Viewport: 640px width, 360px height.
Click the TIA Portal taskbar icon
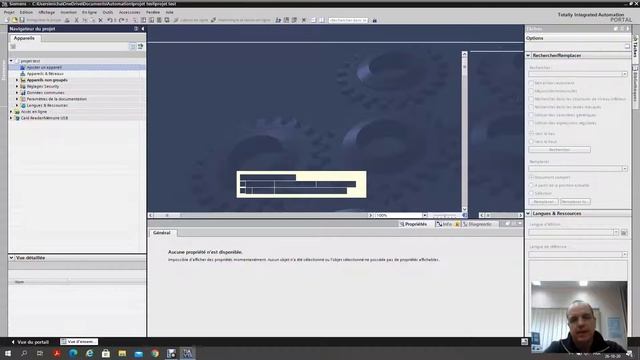coord(187,353)
